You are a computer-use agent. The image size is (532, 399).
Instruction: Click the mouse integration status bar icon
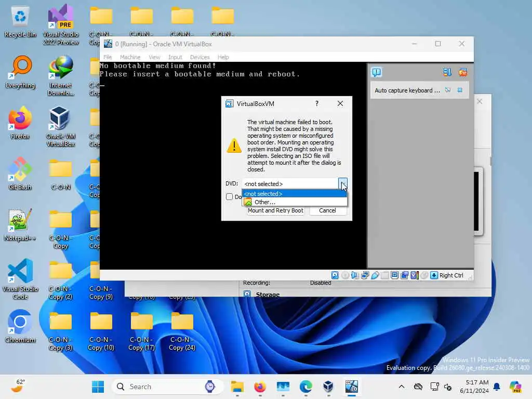coord(424,275)
